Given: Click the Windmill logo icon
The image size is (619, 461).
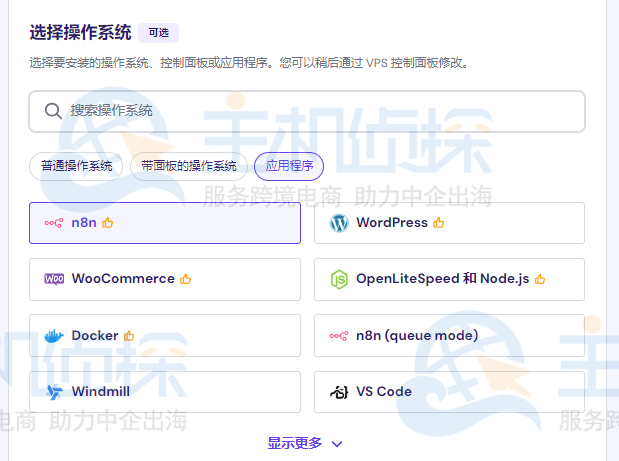Looking at the screenshot, I should coord(54,392).
